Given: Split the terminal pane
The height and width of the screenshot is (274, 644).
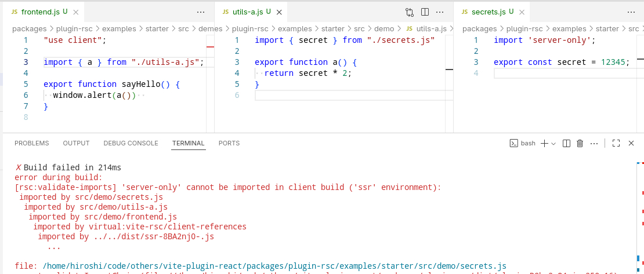Looking at the screenshot, I should pos(567,143).
